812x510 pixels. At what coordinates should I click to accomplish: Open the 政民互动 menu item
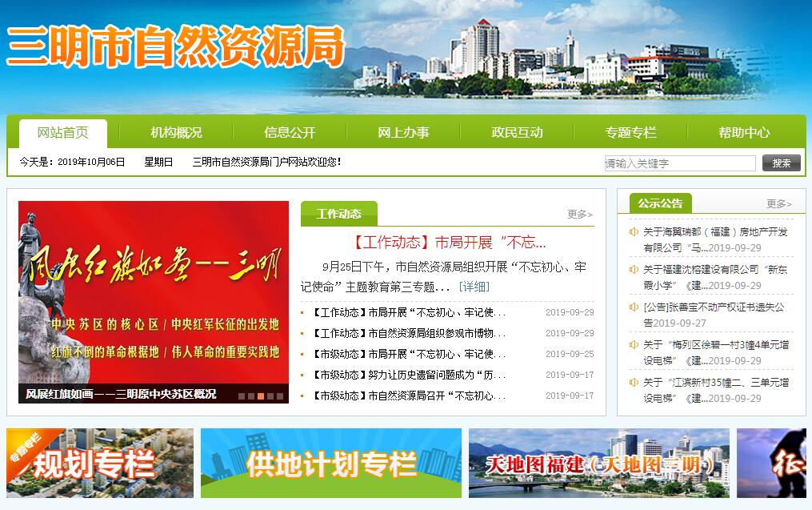[517, 133]
